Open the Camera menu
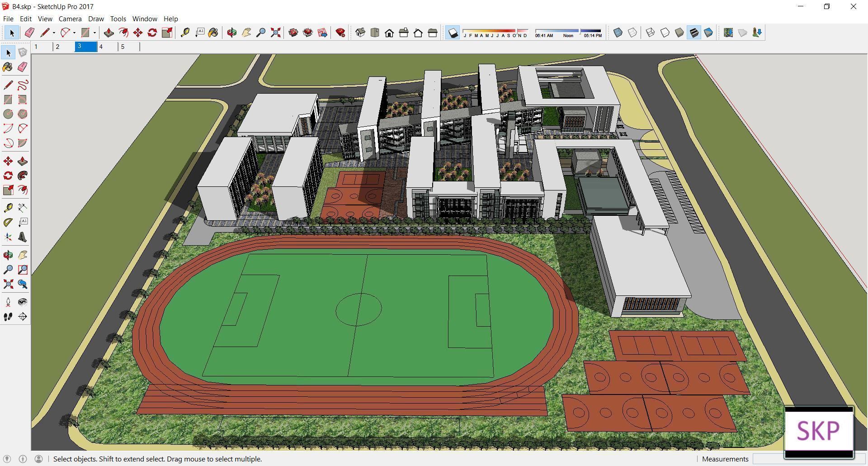 coord(70,19)
